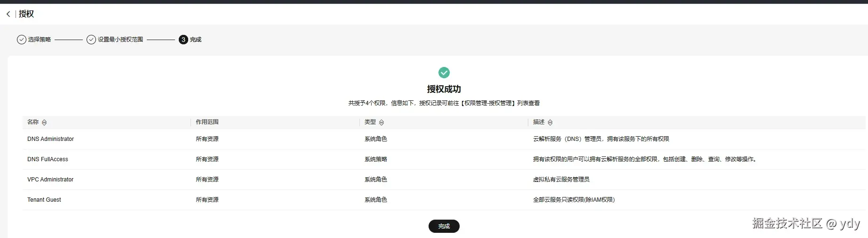Viewport: 868px width, 238px height.
Task: Click the 类型 column header
Action: (x=370, y=122)
